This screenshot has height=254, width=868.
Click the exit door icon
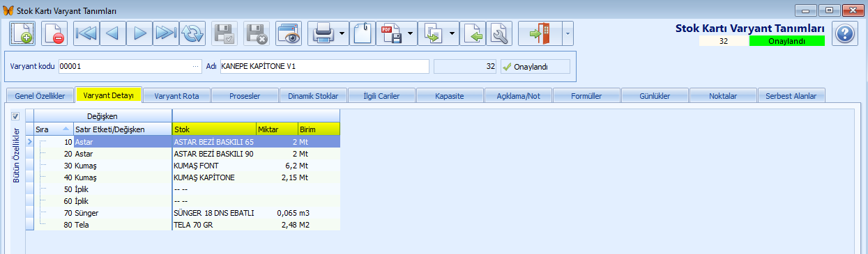[540, 33]
